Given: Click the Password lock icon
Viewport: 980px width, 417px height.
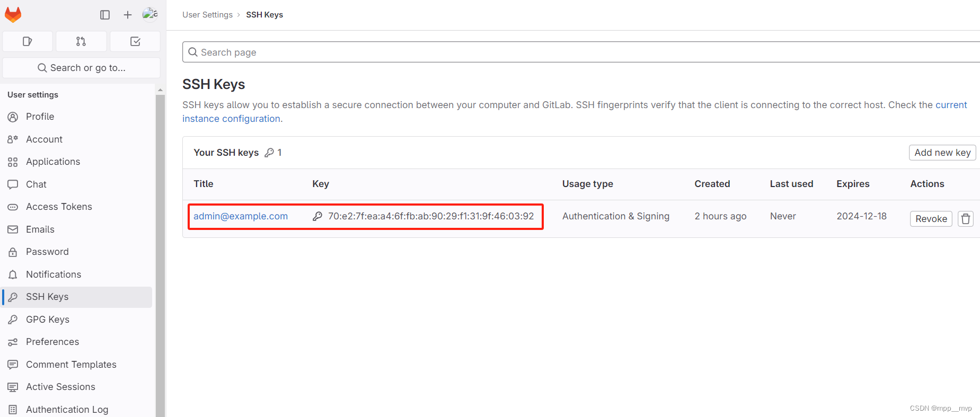Looking at the screenshot, I should point(13,252).
